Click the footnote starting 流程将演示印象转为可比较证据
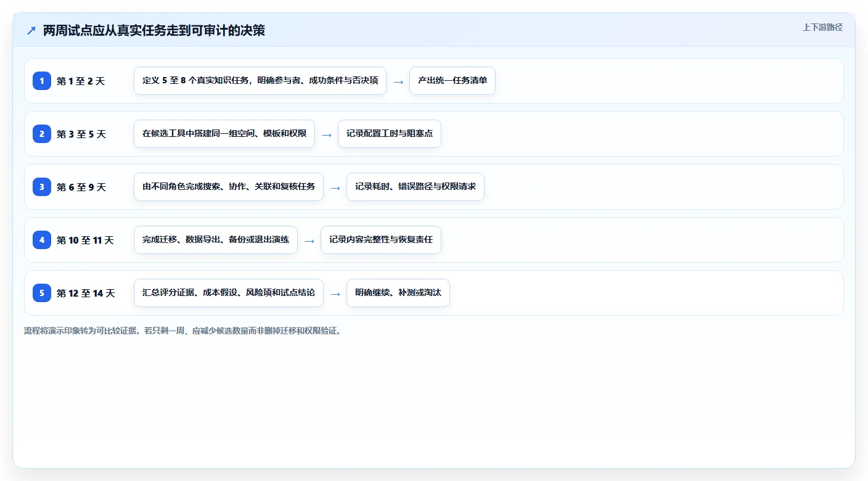This screenshot has height=481, width=868. click(x=182, y=331)
